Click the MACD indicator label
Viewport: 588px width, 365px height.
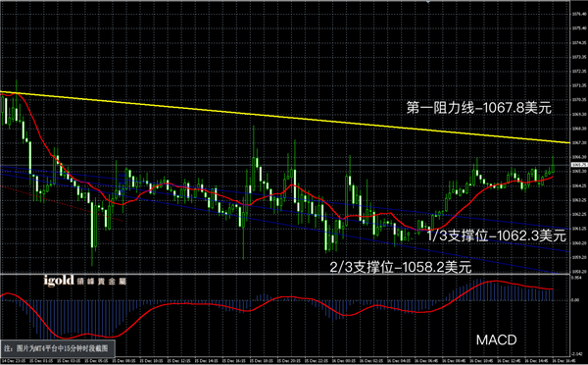[497, 339]
